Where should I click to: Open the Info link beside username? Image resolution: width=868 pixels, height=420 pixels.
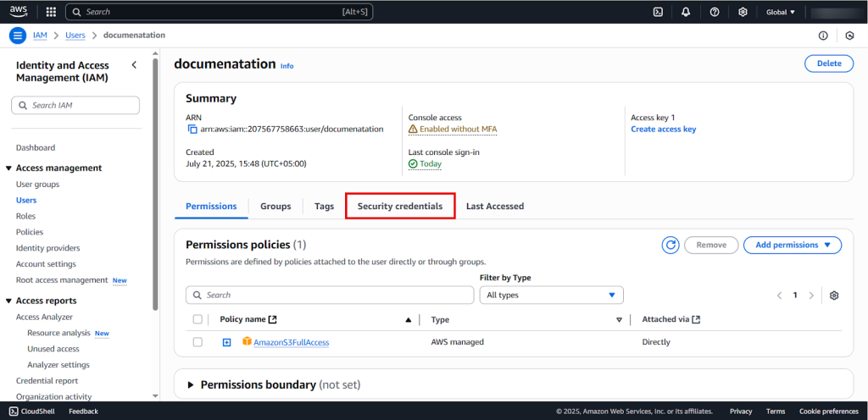[x=287, y=66]
